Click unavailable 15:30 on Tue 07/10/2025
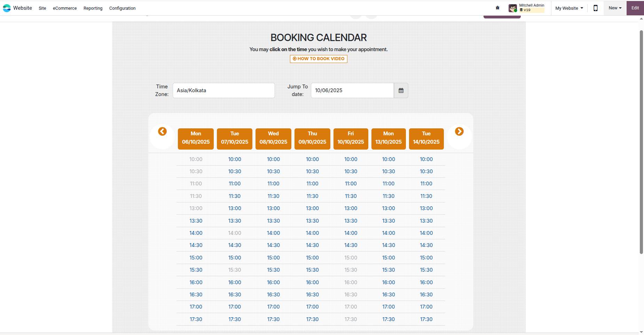This screenshot has width=644, height=335. [235, 270]
